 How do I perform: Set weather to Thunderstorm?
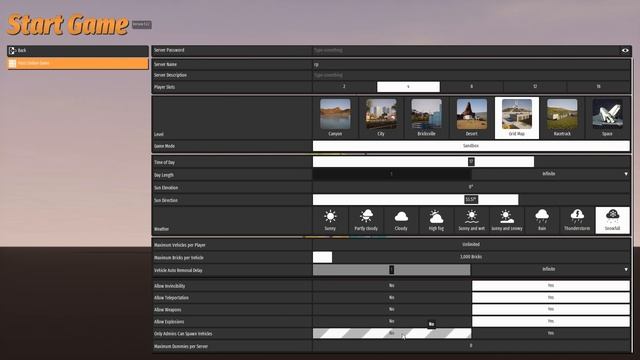pyautogui.click(x=577, y=220)
